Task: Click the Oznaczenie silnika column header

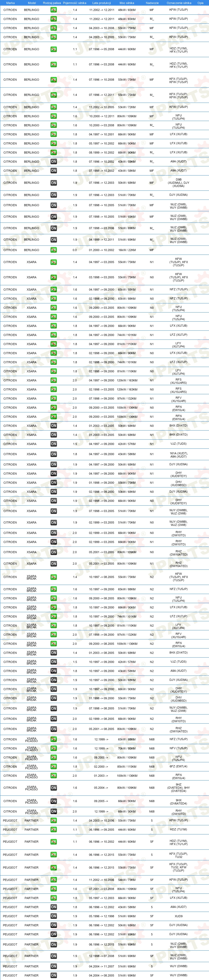Action: 179,3
